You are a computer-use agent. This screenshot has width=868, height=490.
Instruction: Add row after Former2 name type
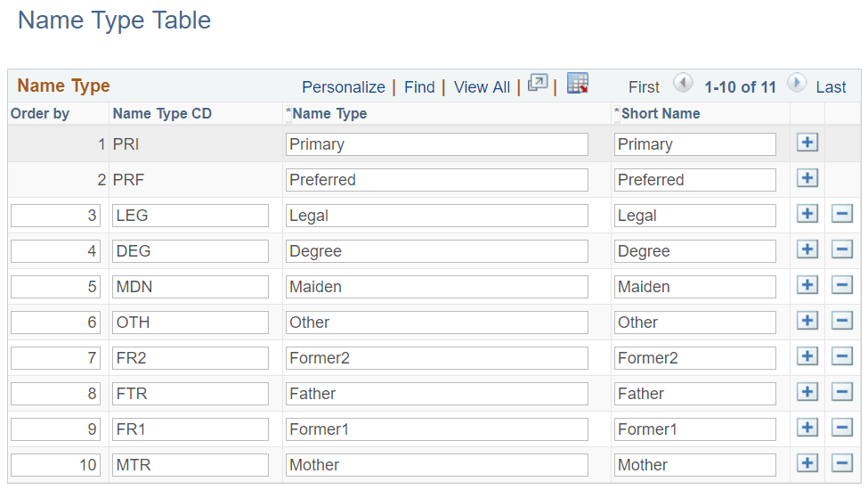[807, 356]
